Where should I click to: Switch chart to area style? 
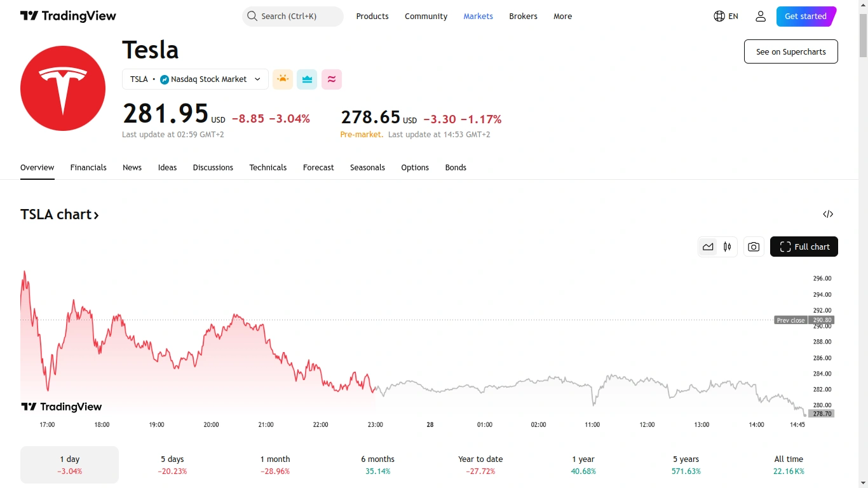708,247
